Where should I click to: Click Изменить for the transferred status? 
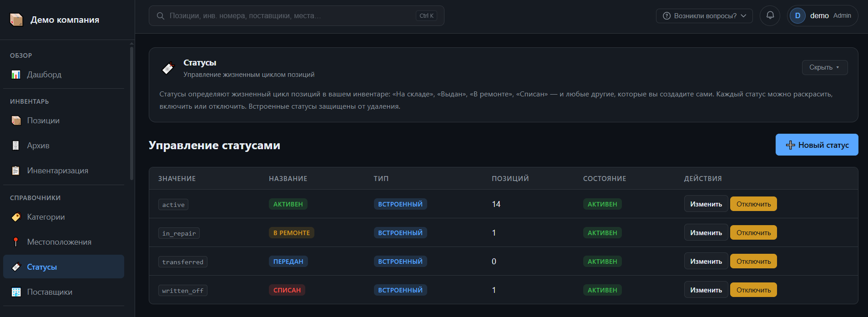pyautogui.click(x=706, y=261)
